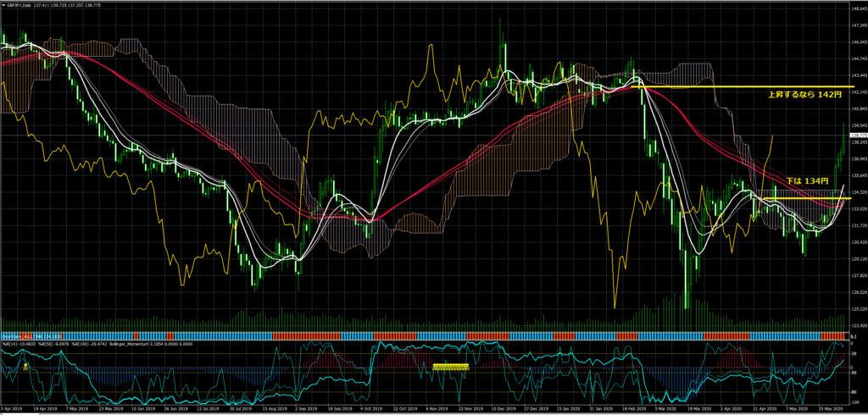The height and width of the screenshot is (415, 868).
Task: Select the yellow highlighted bar in the oscillator panel
Action: tap(451, 367)
